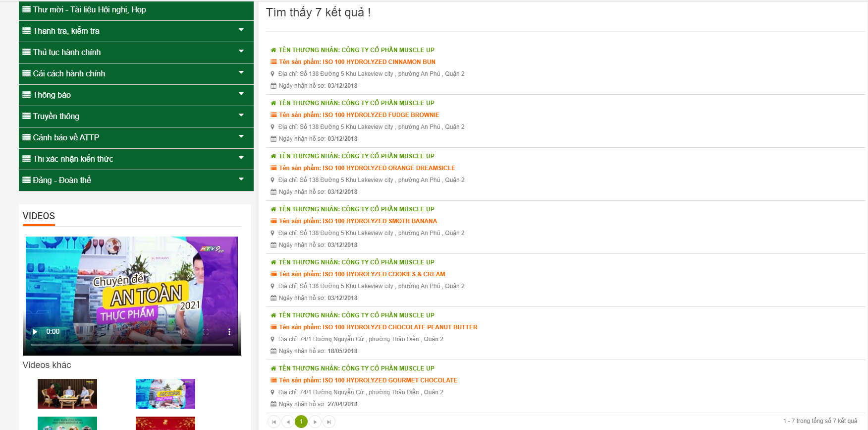Go to last page of results
The width and height of the screenshot is (868, 430).
pyautogui.click(x=329, y=422)
